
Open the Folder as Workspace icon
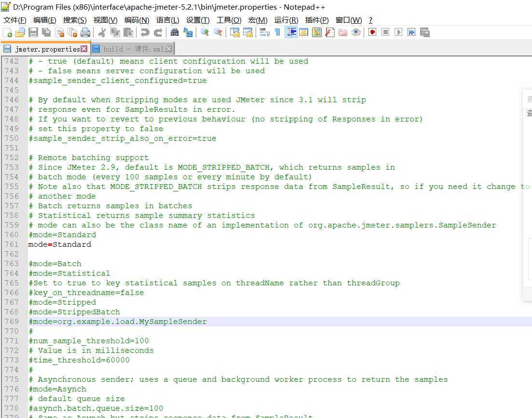pos(342,33)
